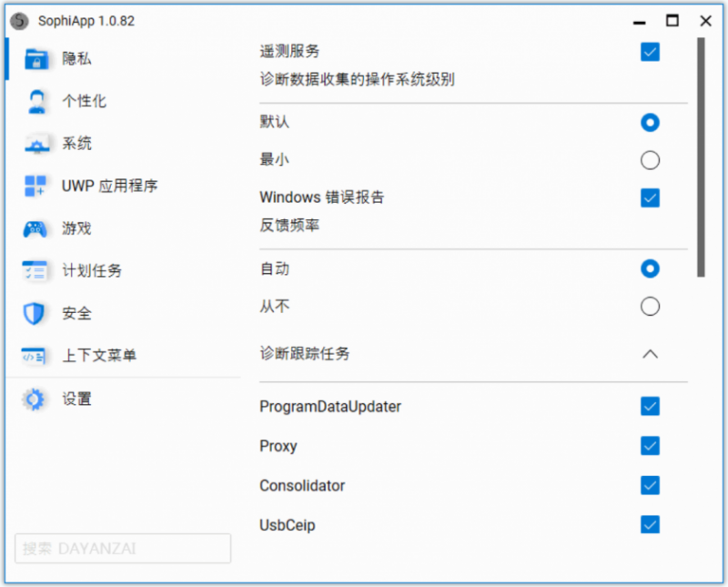This screenshot has height=587, width=728.
Task: Toggle the Windows 错误报告 checkbox
Action: tap(650, 197)
